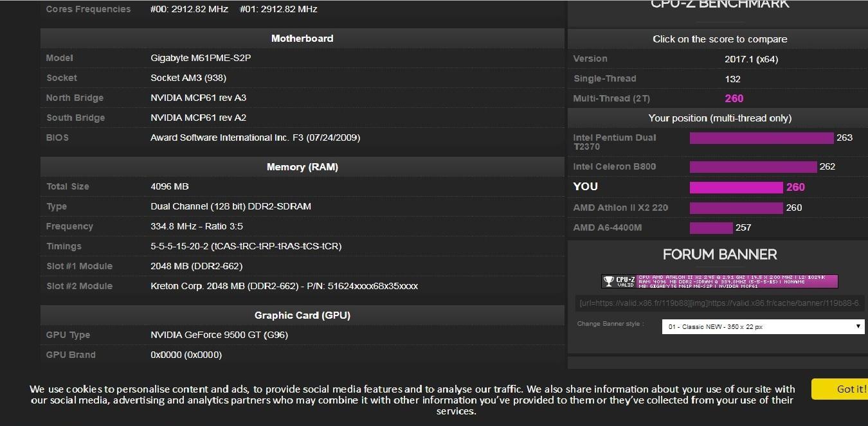Click the Single-Thread score 132
Viewport: 868px width, 426px height.
[732, 79]
